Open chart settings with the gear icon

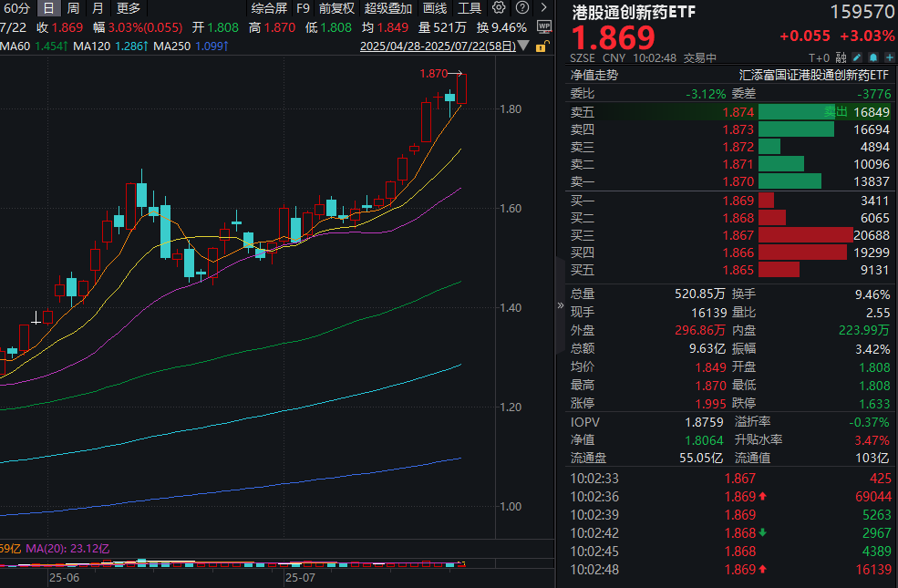[498, 8]
